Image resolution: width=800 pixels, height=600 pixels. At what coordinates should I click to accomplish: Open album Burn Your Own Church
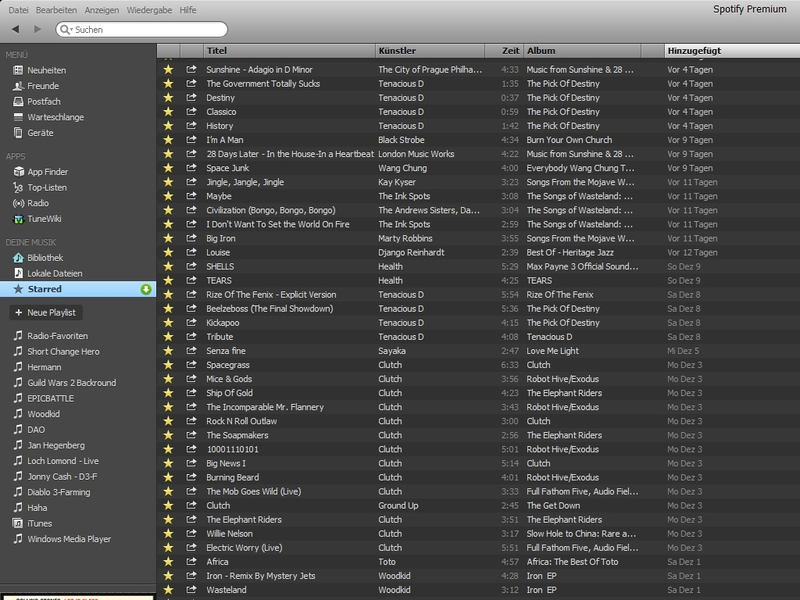(569, 140)
